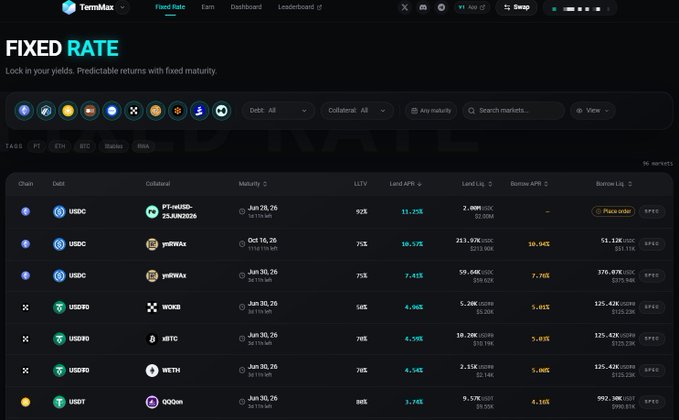679x420 pixels.
Task: Click X Layer chain icon in xBTC row
Action: pos(26,339)
